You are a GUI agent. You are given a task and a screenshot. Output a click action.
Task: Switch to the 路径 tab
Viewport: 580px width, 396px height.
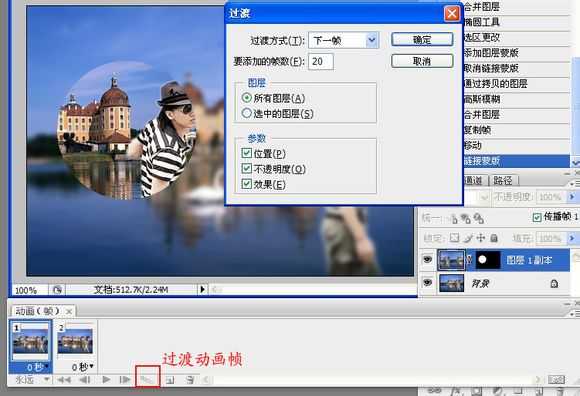click(x=503, y=180)
